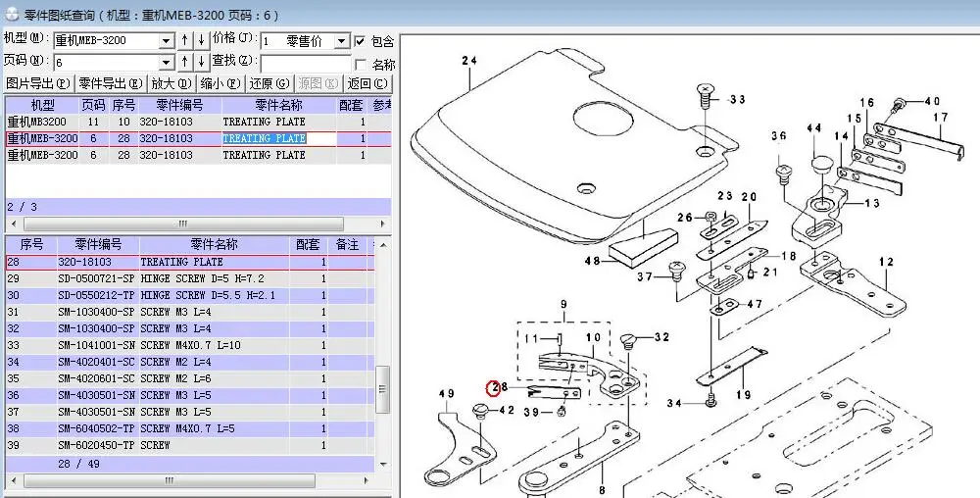Click 放大(D) zoom in button
Image resolution: width=980 pixels, height=498 pixels.
click(x=171, y=83)
